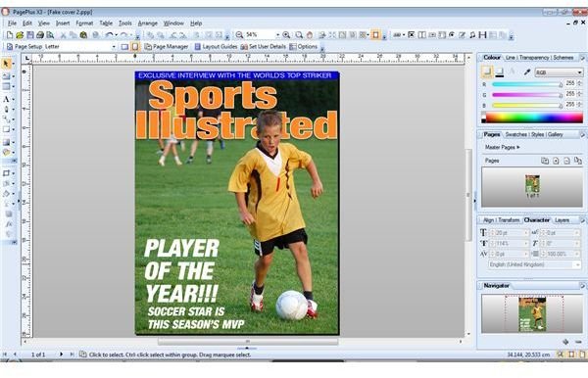Switch to the Transform tab
The height and width of the screenshot is (378, 588).
tap(509, 220)
